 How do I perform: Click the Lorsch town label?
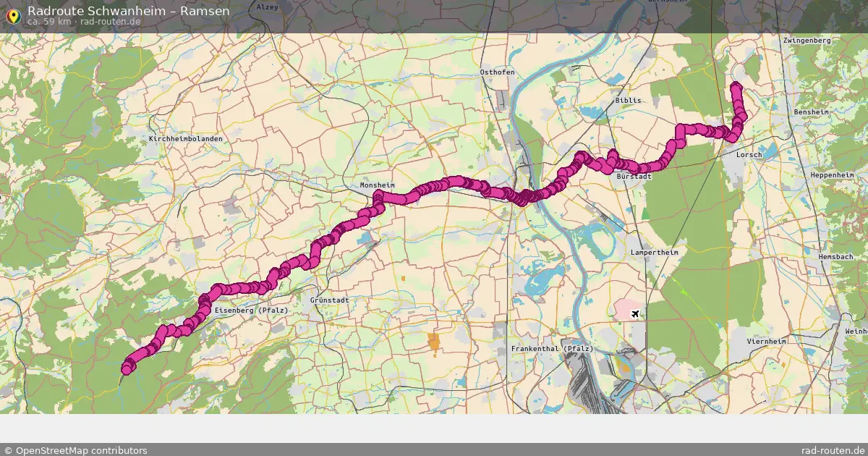point(749,154)
